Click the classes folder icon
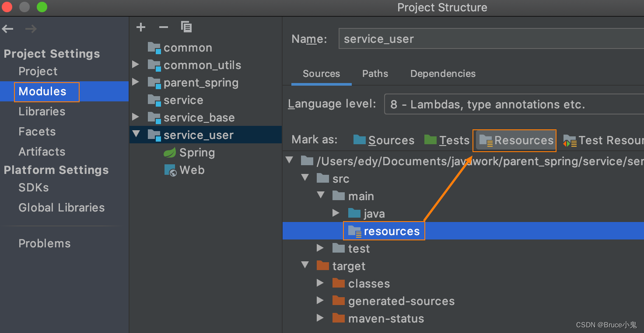The height and width of the screenshot is (333, 644). (339, 283)
